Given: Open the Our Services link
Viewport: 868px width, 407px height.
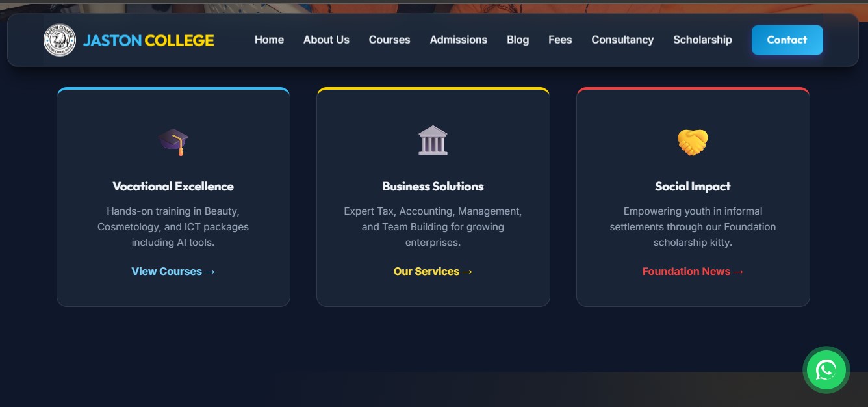Looking at the screenshot, I should pyautogui.click(x=433, y=271).
